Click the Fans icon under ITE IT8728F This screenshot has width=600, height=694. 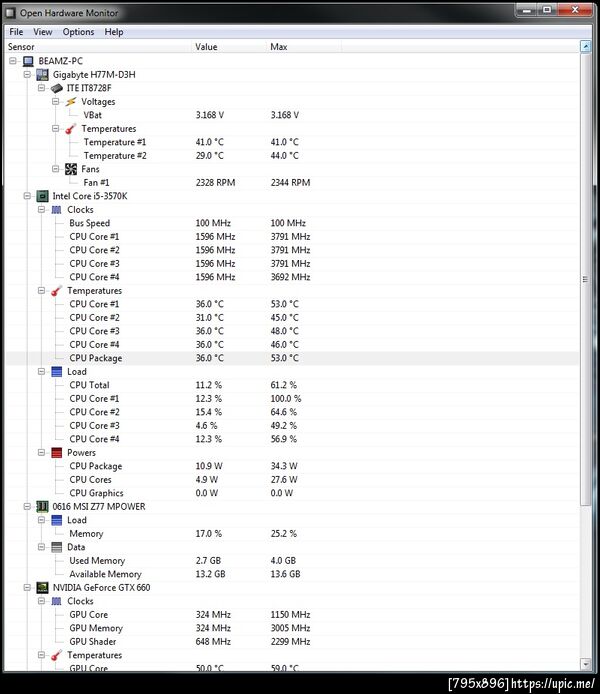[x=70, y=169]
